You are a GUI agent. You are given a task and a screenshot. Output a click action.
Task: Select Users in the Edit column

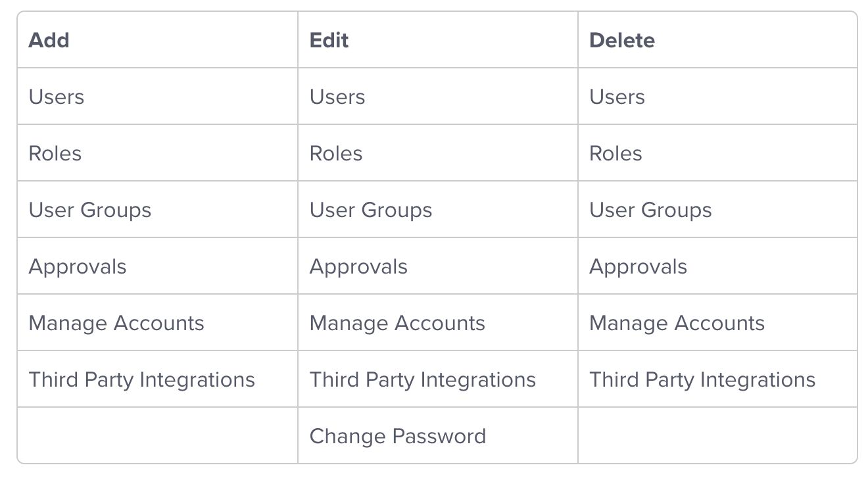coord(337,97)
